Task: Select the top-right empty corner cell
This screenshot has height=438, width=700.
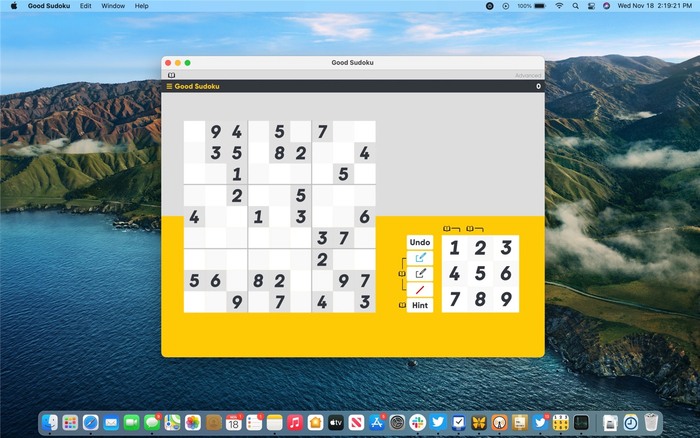Action: (x=365, y=131)
